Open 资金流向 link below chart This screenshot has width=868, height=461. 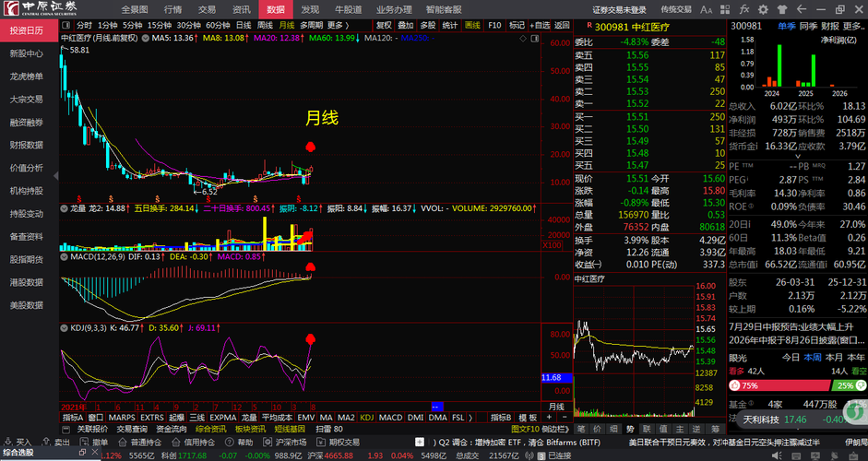point(172,429)
